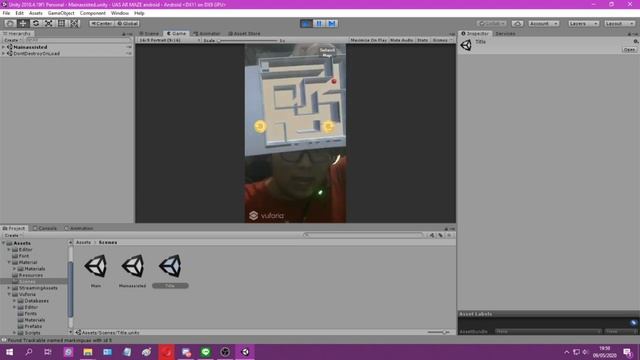
Task: Click search by label icon in Project
Action: point(440,235)
